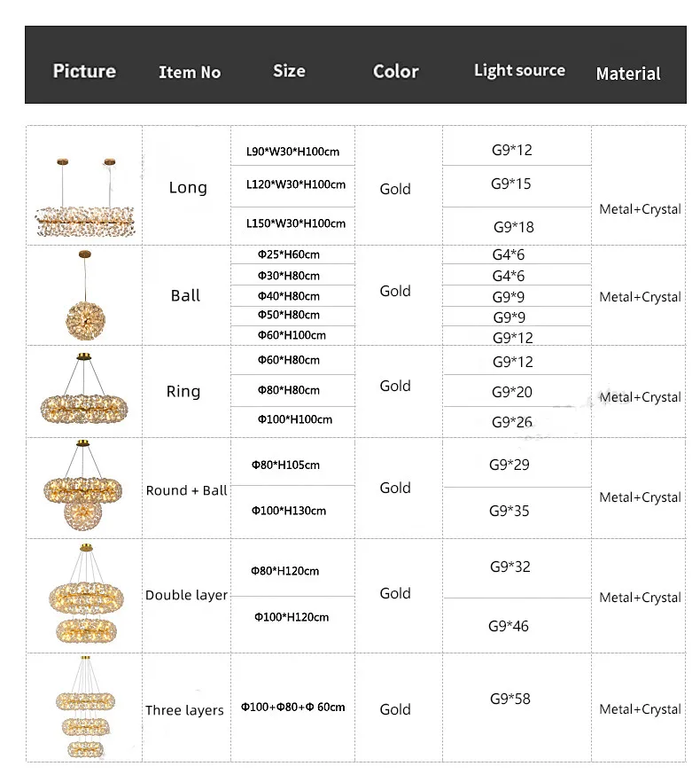This screenshot has height=782, width=700.
Task: Select size L90*W30*H100cm
Action: click(292, 152)
